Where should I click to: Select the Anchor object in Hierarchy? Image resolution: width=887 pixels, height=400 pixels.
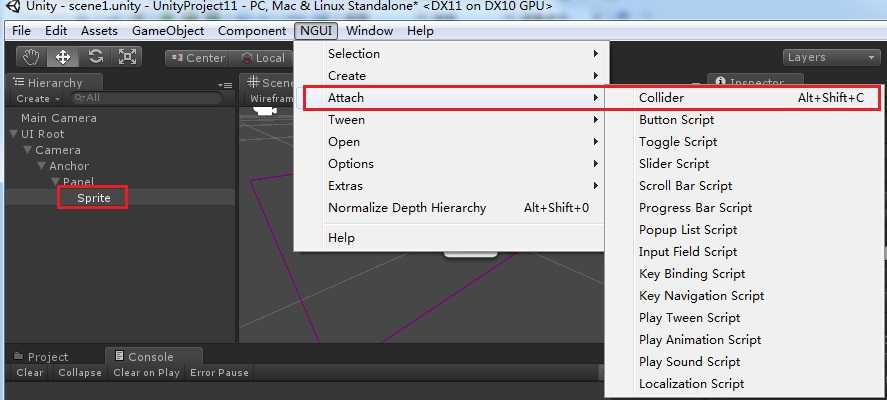tap(69, 166)
